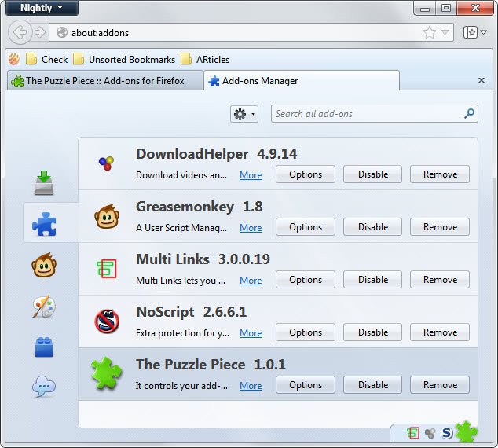Open the User Scripts monkey sidebar category

point(44,266)
